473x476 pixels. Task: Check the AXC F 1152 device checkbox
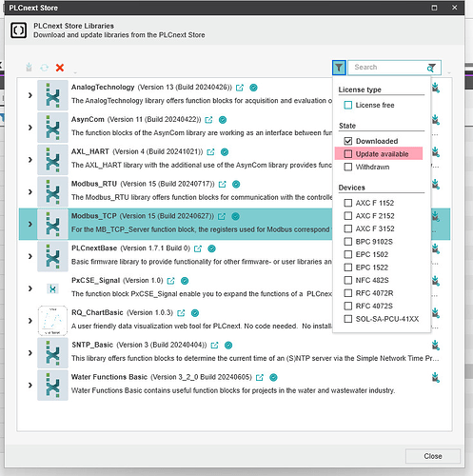point(348,203)
